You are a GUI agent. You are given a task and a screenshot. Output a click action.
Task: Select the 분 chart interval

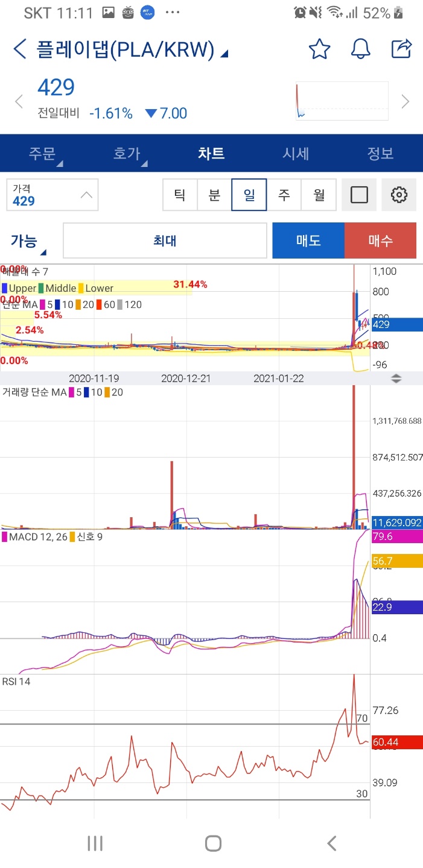click(214, 195)
